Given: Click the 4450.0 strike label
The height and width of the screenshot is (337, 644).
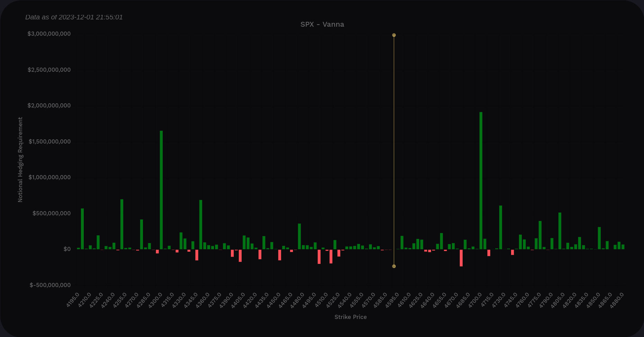Looking at the screenshot, I should 274,300.
